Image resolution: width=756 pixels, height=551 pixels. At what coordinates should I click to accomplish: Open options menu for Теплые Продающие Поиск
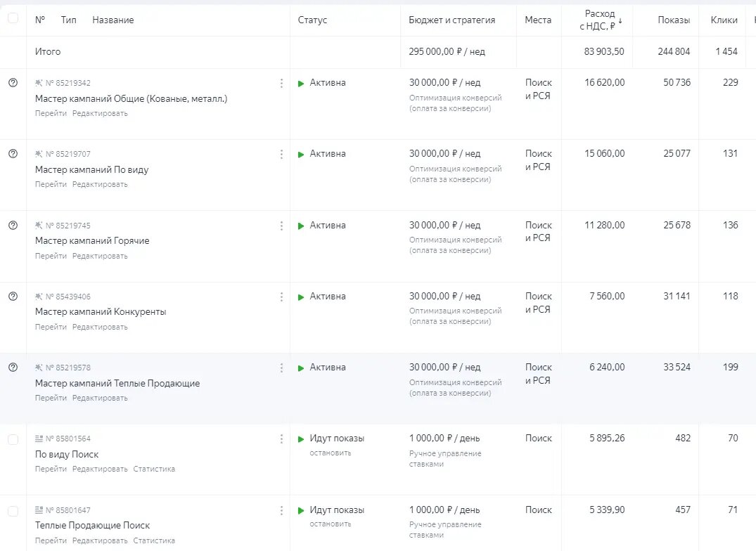(281, 510)
